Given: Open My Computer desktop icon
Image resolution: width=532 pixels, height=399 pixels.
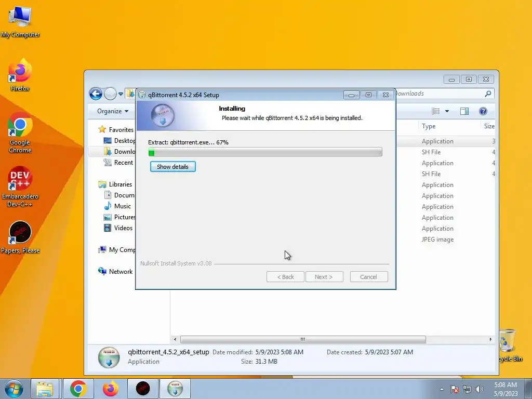Looking at the screenshot, I should click(x=20, y=21).
